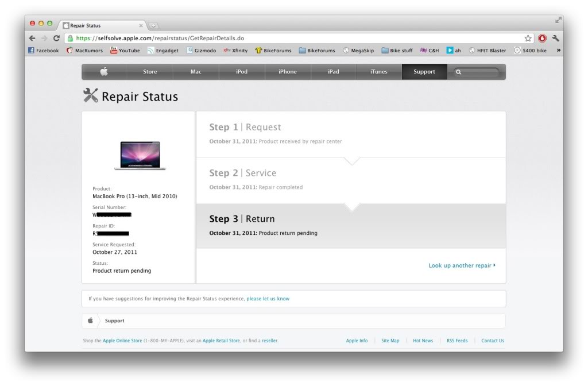
Task: Open the Apple Info footer link
Action: [357, 341]
